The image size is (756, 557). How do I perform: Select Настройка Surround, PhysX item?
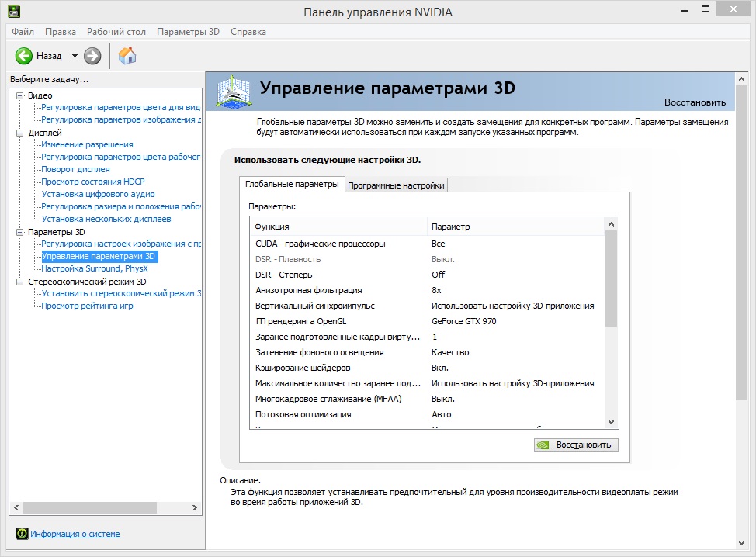[95, 269]
